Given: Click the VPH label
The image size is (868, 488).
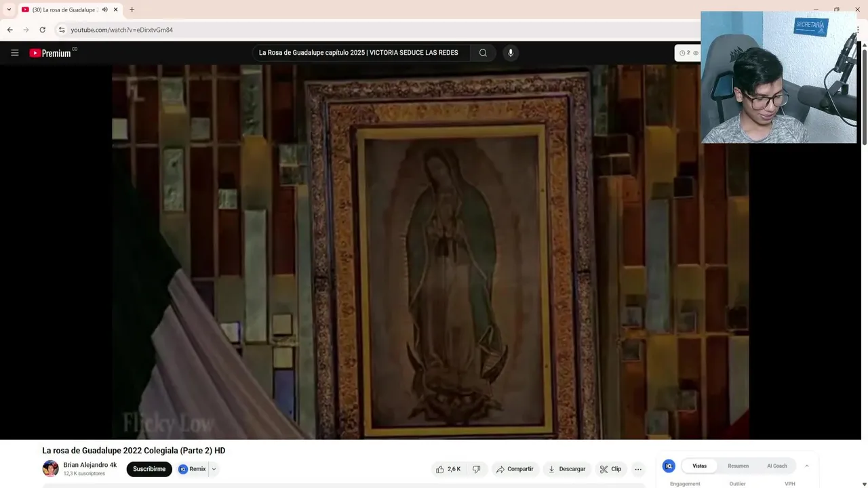Looking at the screenshot, I should [x=789, y=484].
